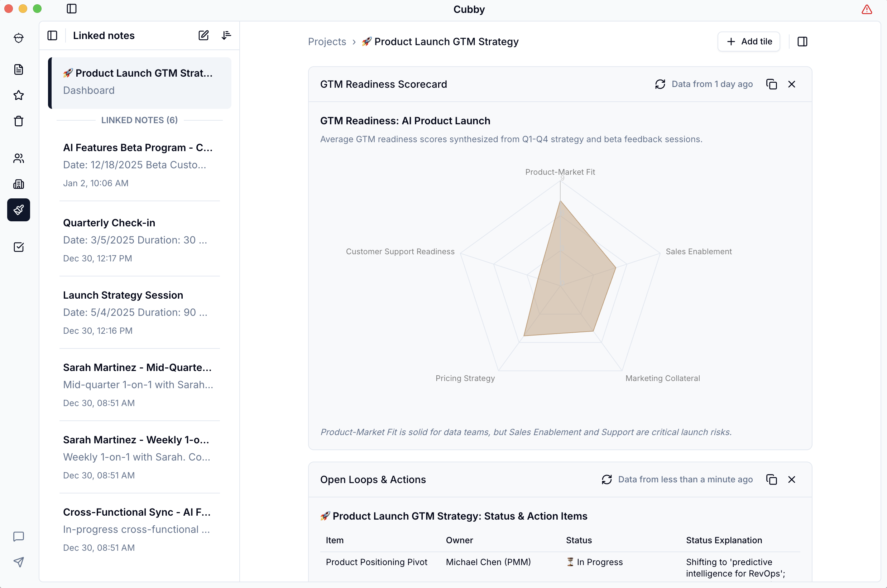Image resolution: width=887 pixels, height=588 pixels.
Task: Open the Tasks checkbox icon in sidebar
Action: [18, 247]
